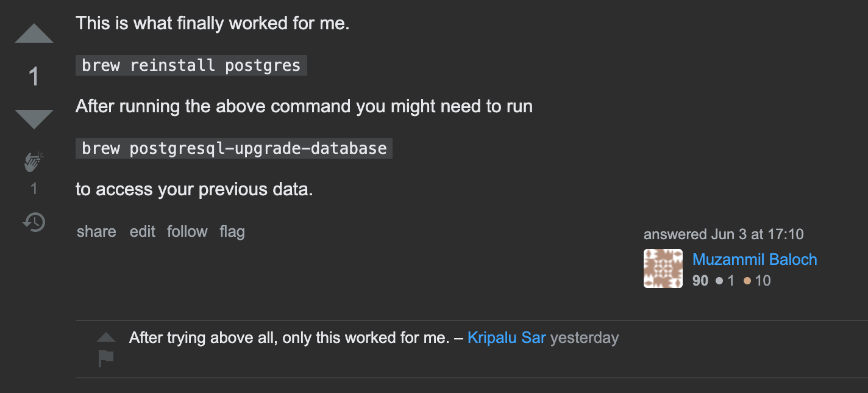
Task: Click the bronze badge dot
Action: point(747,281)
